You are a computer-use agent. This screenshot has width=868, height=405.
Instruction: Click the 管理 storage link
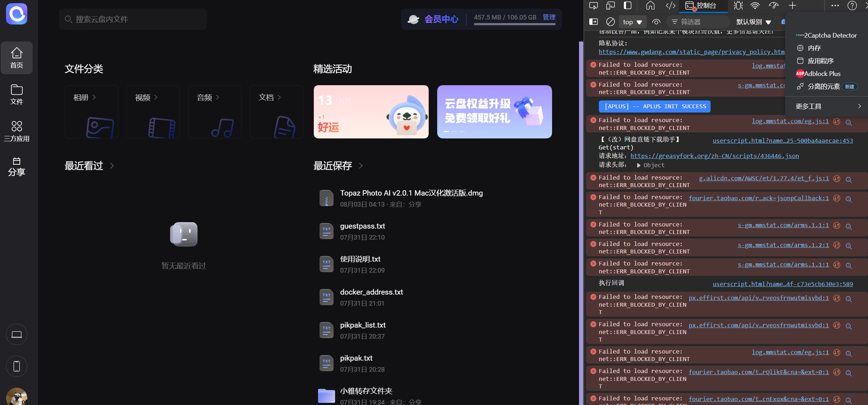(x=549, y=17)
